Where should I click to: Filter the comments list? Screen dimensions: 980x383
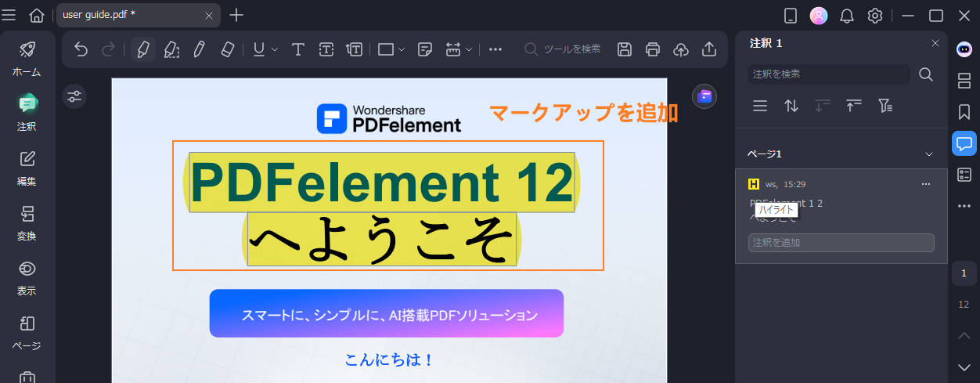[x=885, y=106]
